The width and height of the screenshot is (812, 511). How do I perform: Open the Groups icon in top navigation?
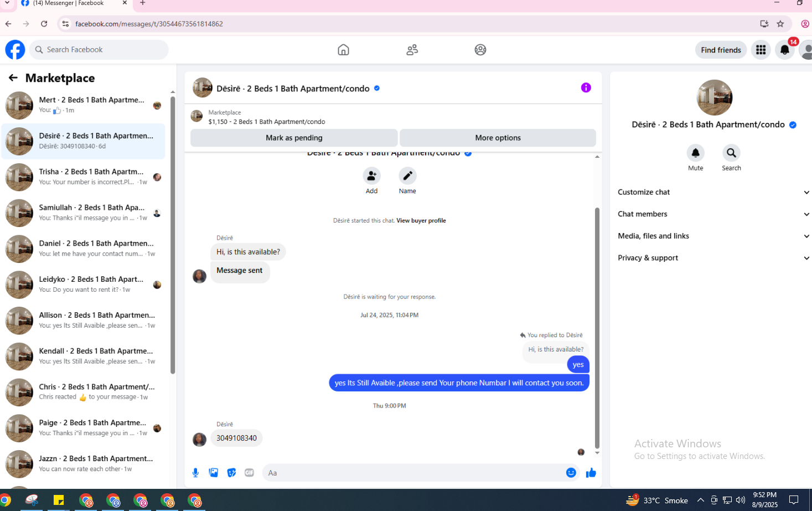tap(480, 50)
